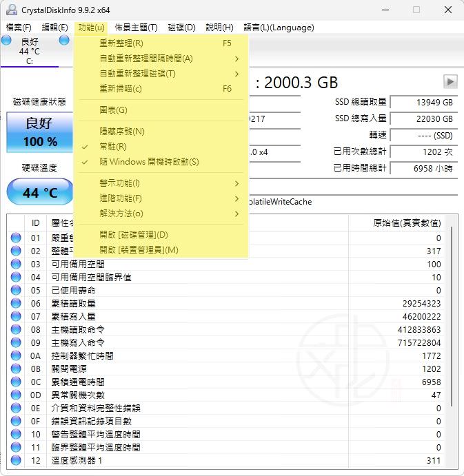The height and width of the screenshot is (476, 464).
Task: Choose 重新掃瞄(c) F6 menu item
Action: point(161,89)
